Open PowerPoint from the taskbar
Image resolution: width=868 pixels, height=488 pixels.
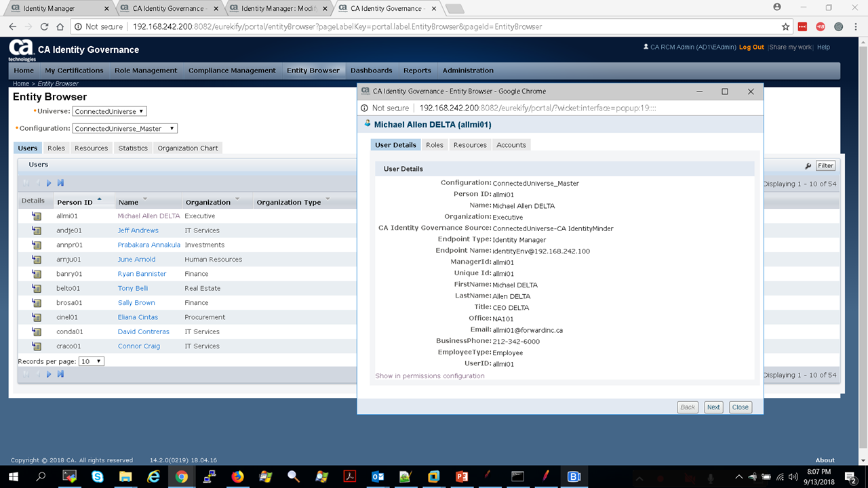pyautogui.click(x=462, y=476)
